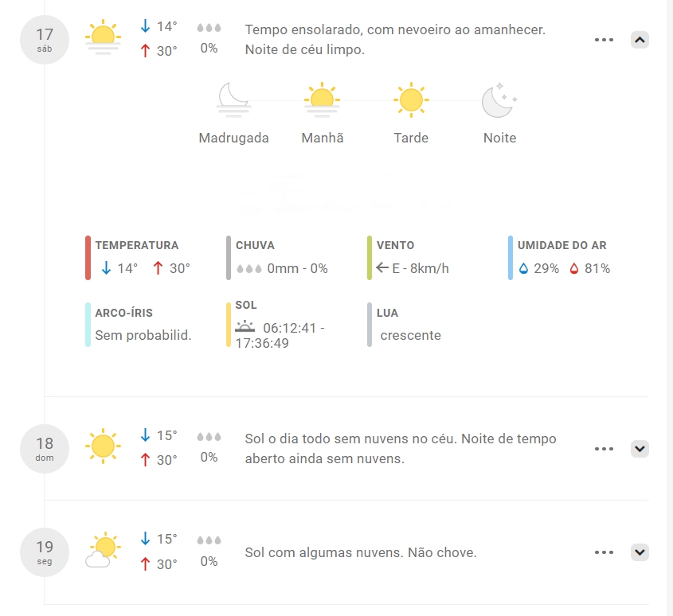
Task: Click the sunrise icon under SOL
Action: click(245, 326)
